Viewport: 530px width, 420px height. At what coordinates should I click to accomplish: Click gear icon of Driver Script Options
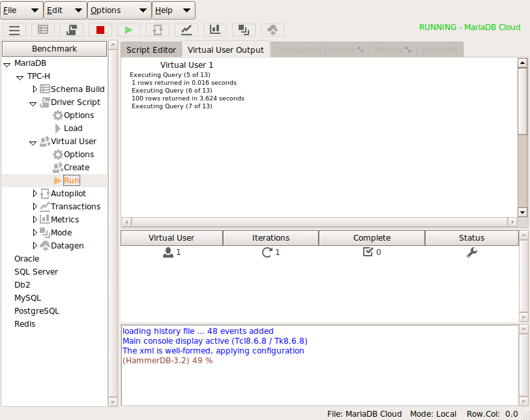(x=58, y=115)
